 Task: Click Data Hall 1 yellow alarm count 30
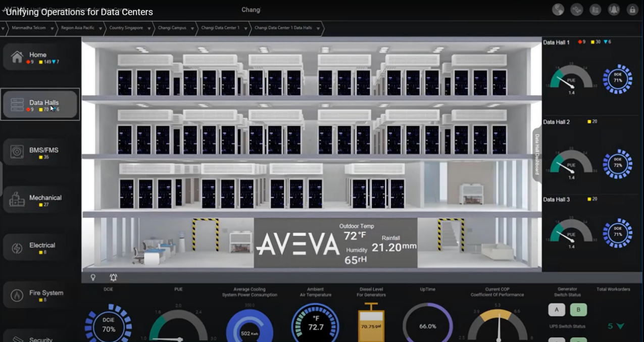tap(596, 42)
